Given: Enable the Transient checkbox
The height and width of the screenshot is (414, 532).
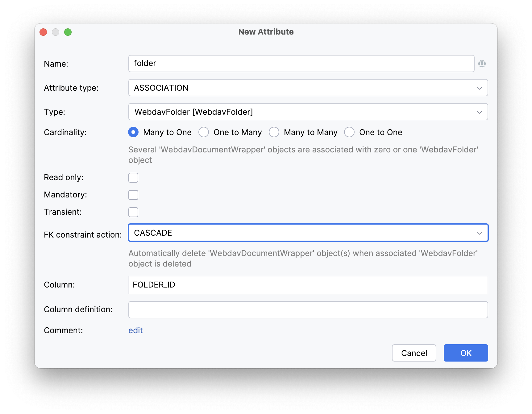Looking at the screenshot, I should tap(133, 212).
